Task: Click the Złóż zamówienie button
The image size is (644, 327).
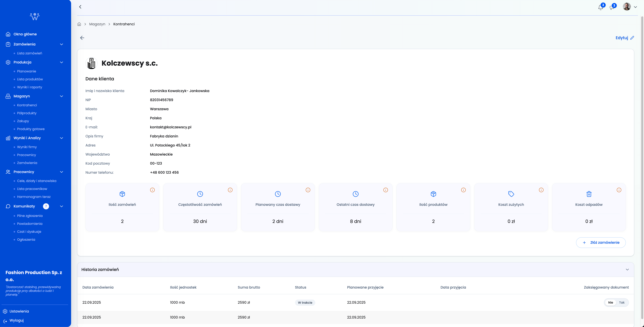Action: (601, 243)
